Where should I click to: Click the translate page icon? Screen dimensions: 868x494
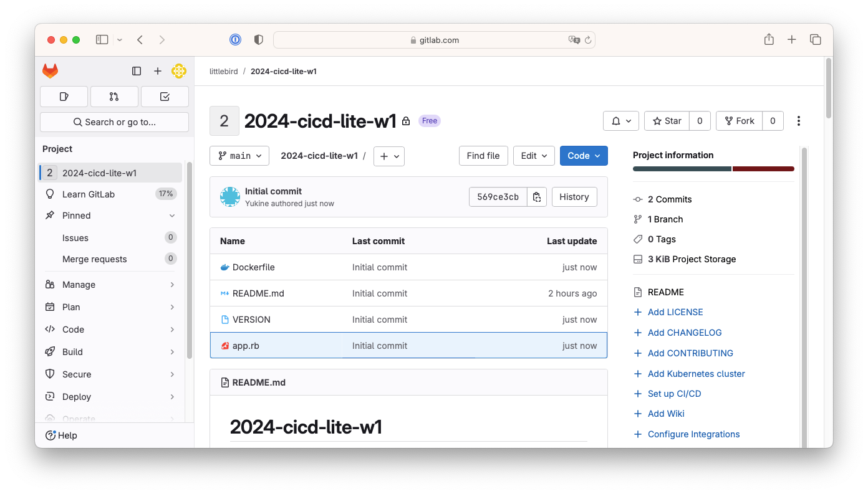574,40
